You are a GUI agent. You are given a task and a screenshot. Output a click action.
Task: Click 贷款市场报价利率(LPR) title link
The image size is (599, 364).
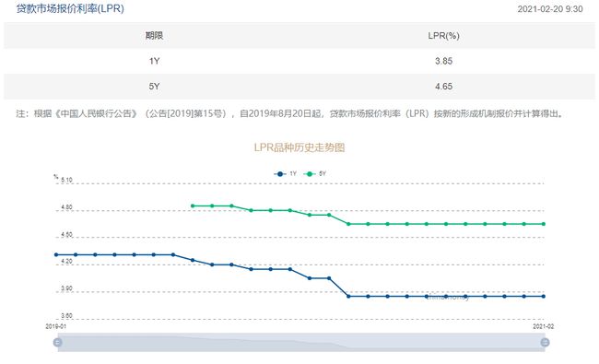[70, 8]
